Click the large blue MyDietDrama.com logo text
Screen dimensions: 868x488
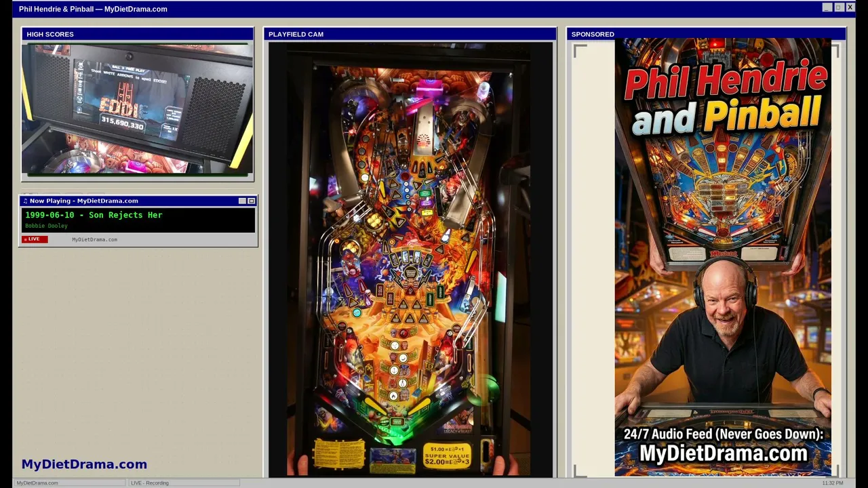click(x=84, y=464)
